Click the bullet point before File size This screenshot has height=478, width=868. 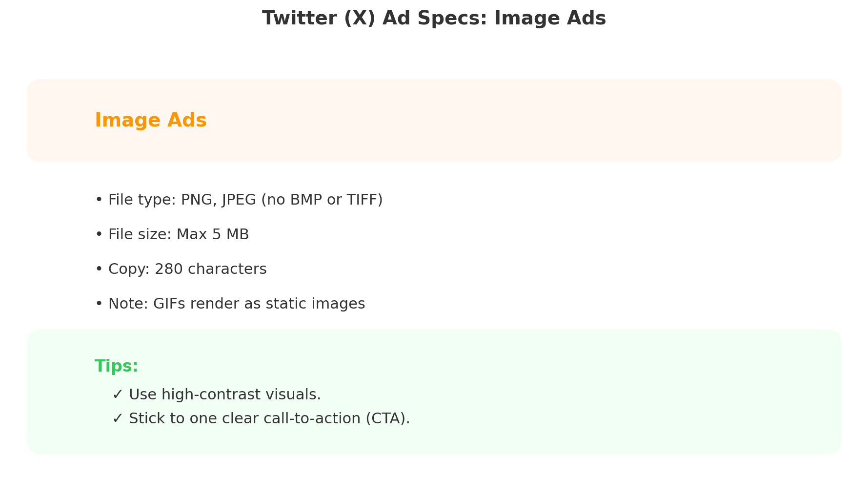(99, 234)
